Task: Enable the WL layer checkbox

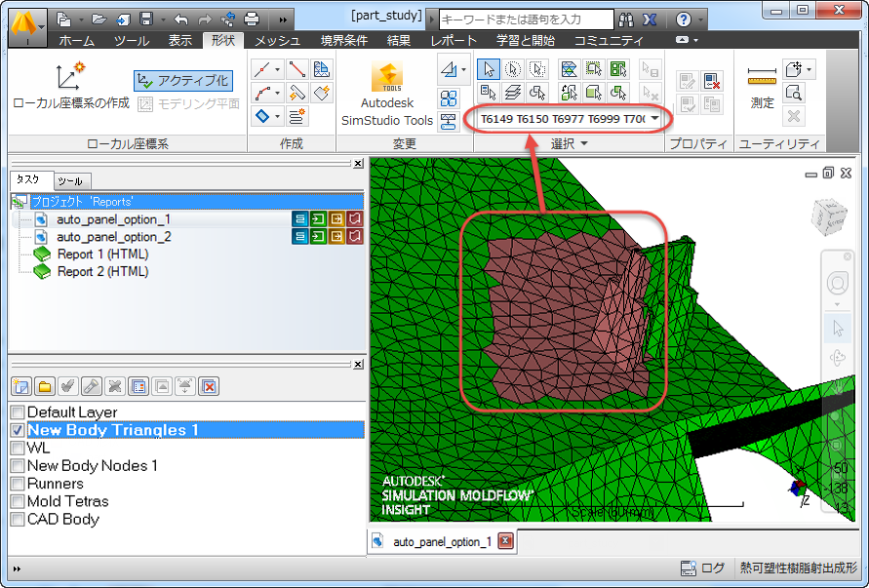Action: [18, 448]
